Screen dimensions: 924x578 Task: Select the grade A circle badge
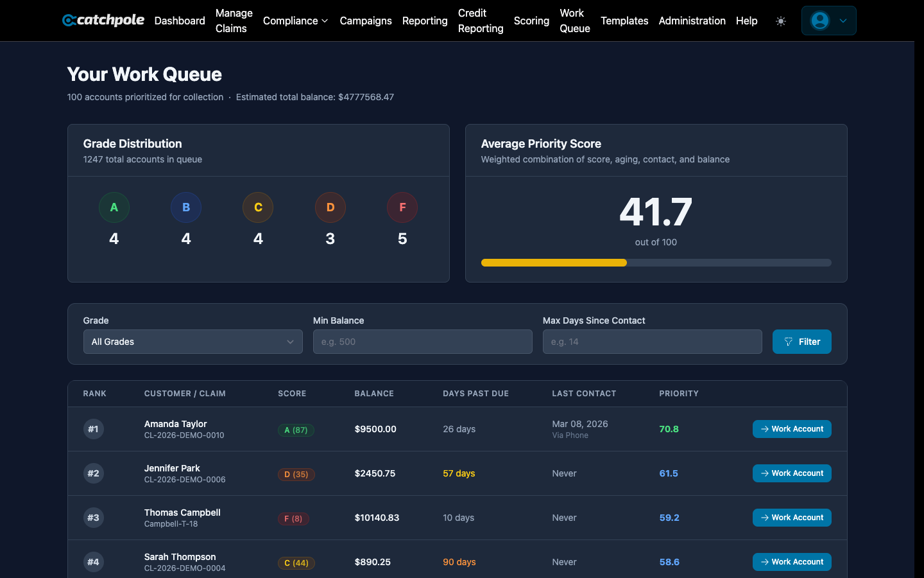tap(114, 207)
